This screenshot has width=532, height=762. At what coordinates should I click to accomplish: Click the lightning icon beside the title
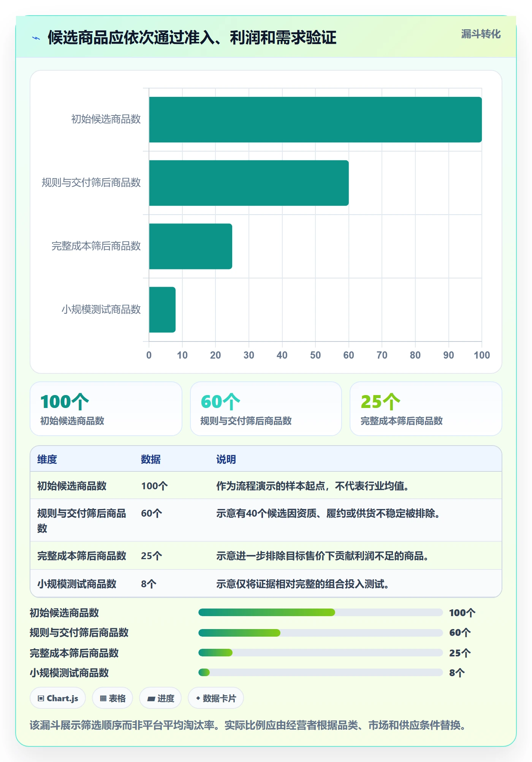point(36,38)
